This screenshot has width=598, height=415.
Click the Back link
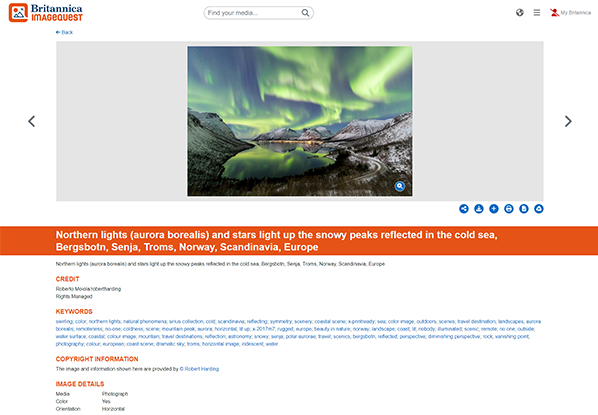(x=64, y=32)
